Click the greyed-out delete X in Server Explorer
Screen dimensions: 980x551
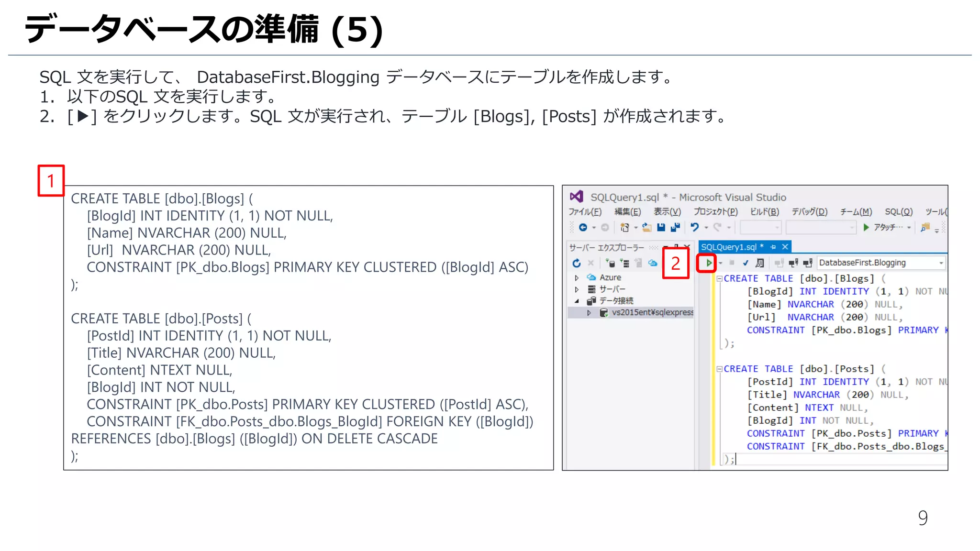[x=590, y=263]
